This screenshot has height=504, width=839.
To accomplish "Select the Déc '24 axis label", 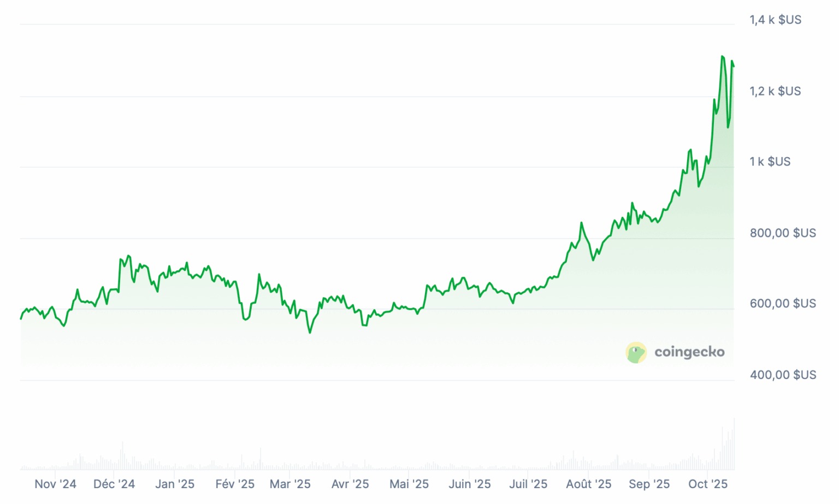I will pyautogui.click(x=114, y=484).
